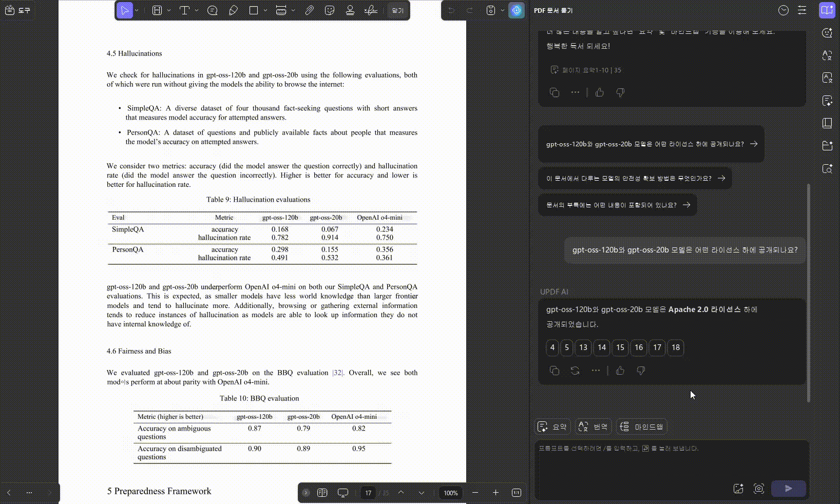Toggle the UPDF AI assistant icon
This screenshot has height=504, width=840.
[517, 10]
